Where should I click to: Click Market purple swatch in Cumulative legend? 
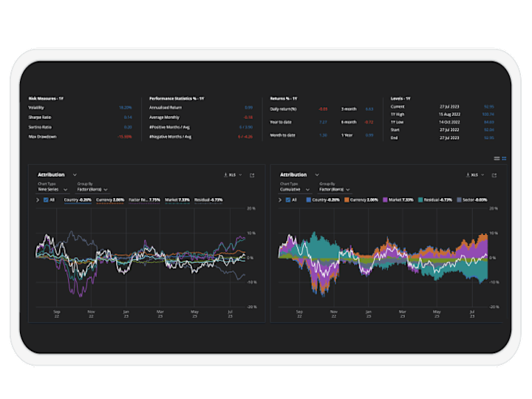click(385, 200)
